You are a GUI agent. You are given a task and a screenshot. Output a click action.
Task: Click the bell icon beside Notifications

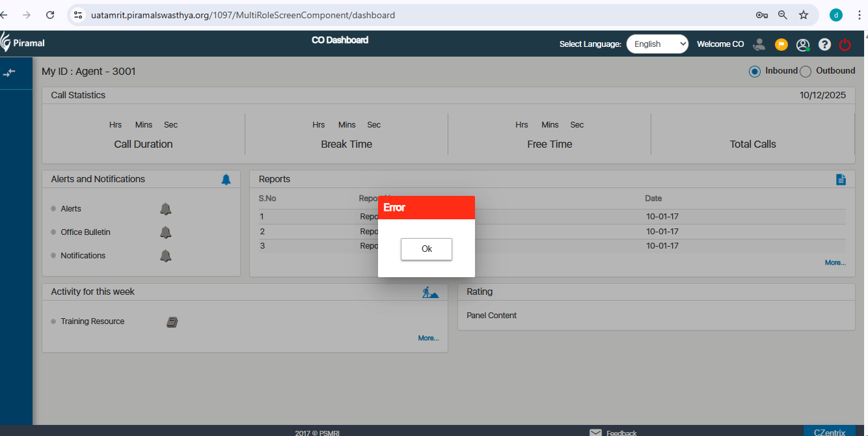point(166,256)
